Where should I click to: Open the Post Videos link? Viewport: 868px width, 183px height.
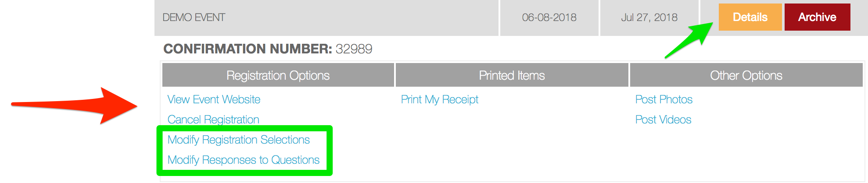click(663, 120)
